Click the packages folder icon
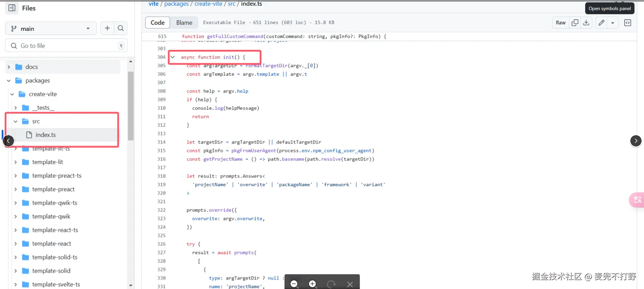 [x=19, y=80]
